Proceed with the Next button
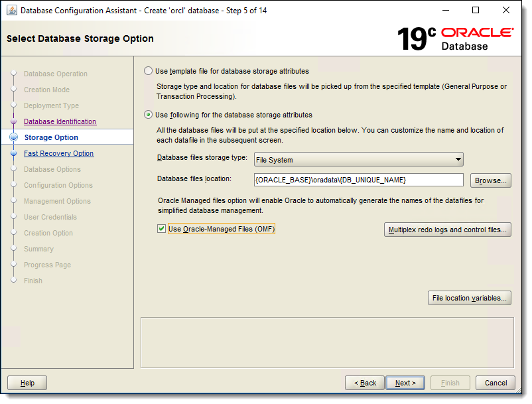Screen dimensions: 532x404 405,383
